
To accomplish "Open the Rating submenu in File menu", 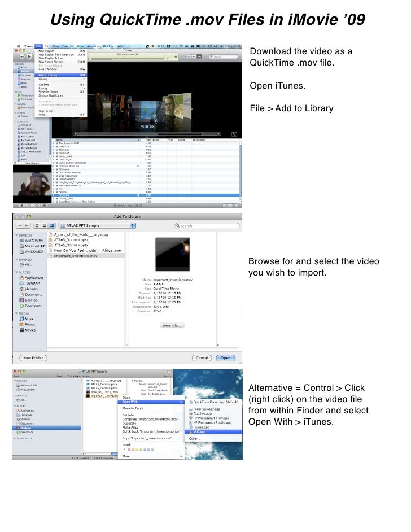I will 61,88.
